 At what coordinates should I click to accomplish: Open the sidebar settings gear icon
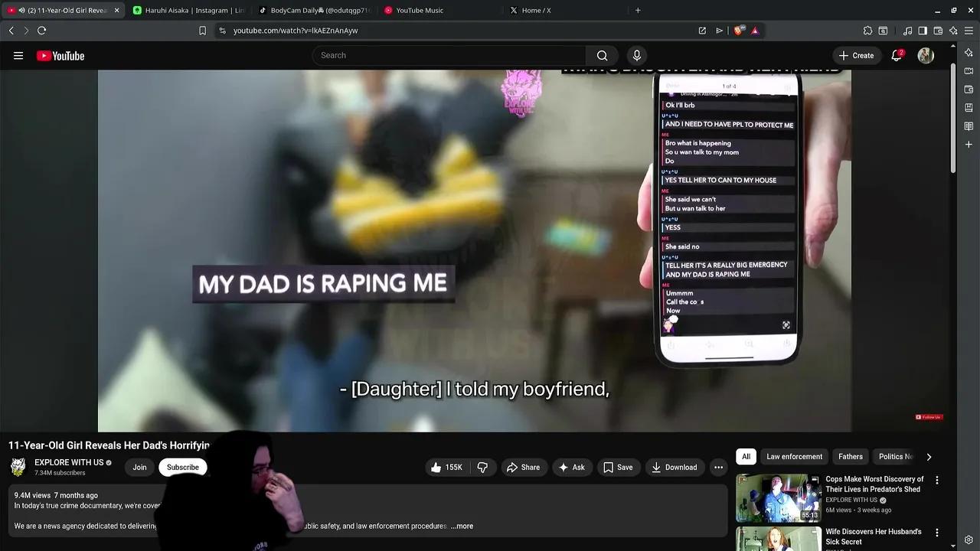tap(969, 540)
